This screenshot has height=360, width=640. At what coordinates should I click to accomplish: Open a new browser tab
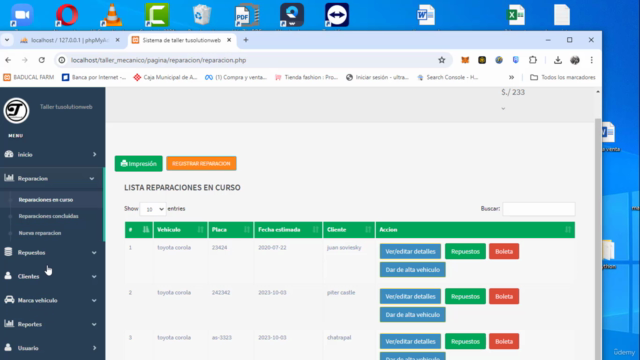246,40
